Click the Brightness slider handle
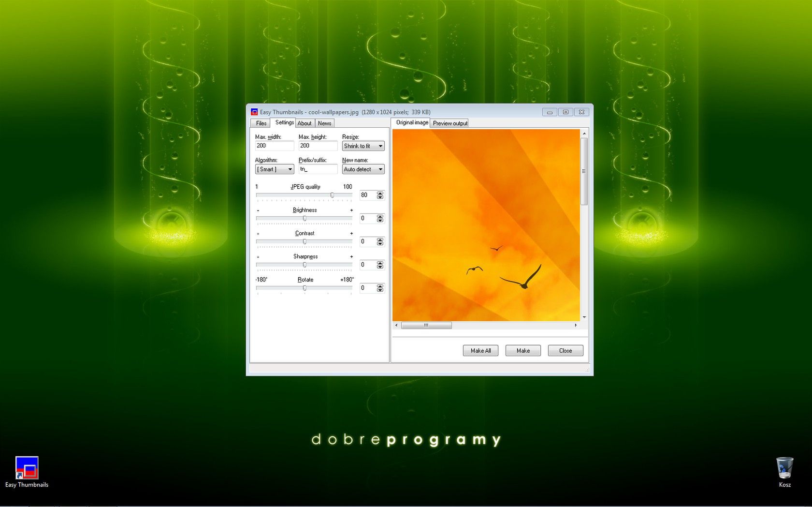This screenshot has height=507, width=812. (x=304, y=218)
